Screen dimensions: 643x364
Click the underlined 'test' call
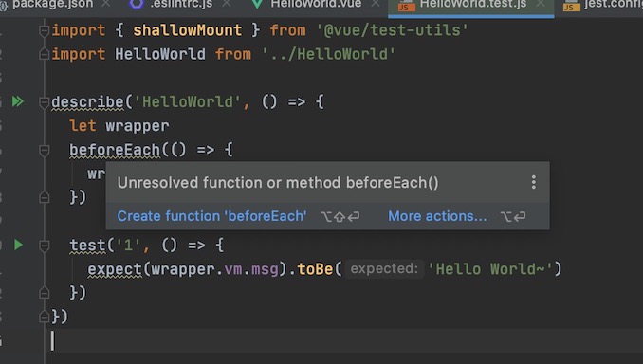pos(87,246)
